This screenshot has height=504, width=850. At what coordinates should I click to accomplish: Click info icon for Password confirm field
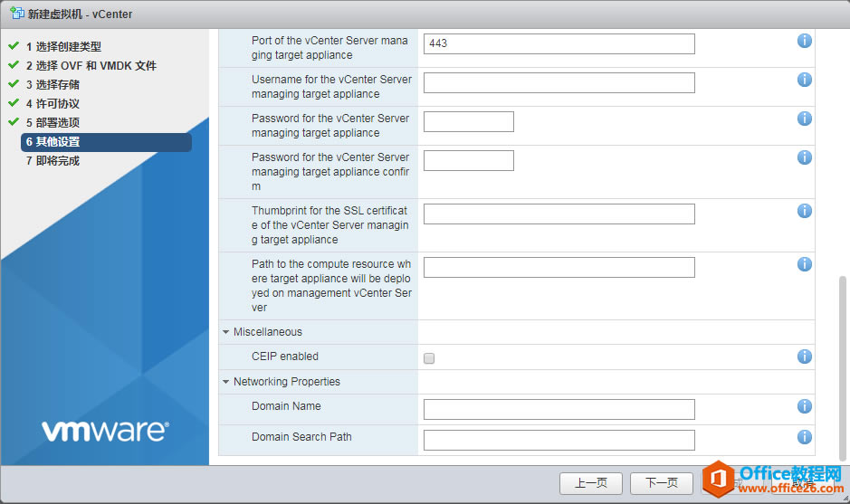(805, 157)
